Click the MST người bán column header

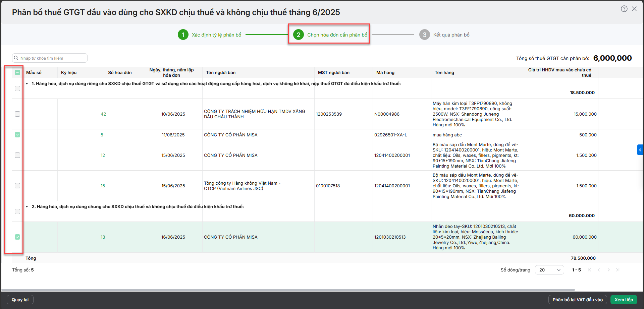[334, 72]
